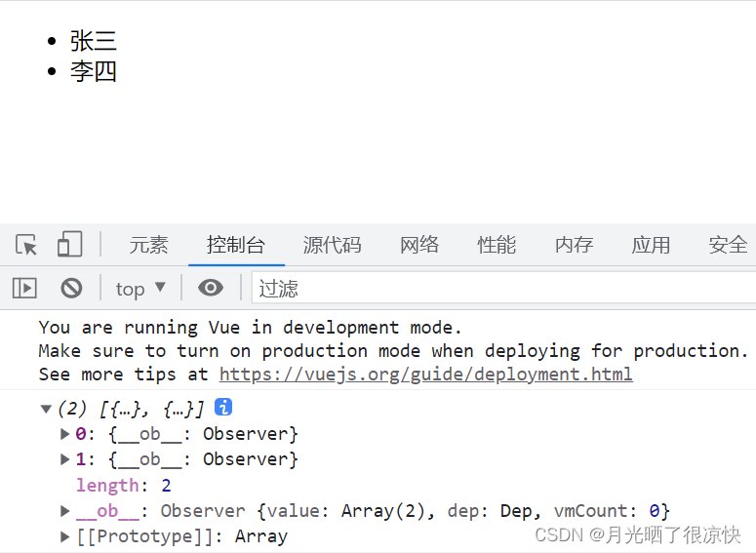Open the 源代码 tab
Viewport: 756px width, 553px height.
tap(332, 245)
